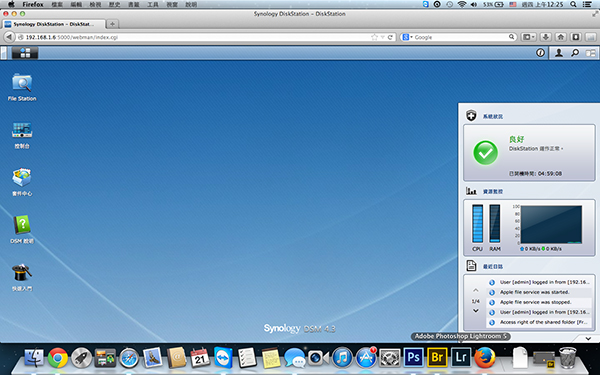Click the CPU usage bar in resource monitor

477,223
